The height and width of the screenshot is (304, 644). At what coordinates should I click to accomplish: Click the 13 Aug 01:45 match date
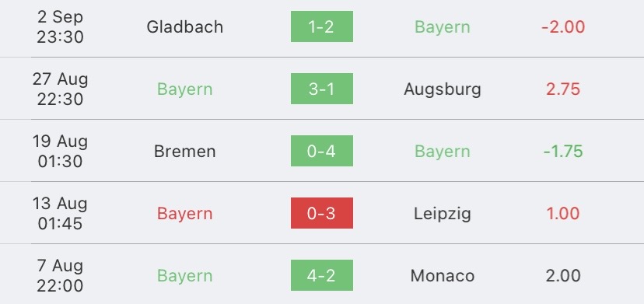tap(61, 214)
